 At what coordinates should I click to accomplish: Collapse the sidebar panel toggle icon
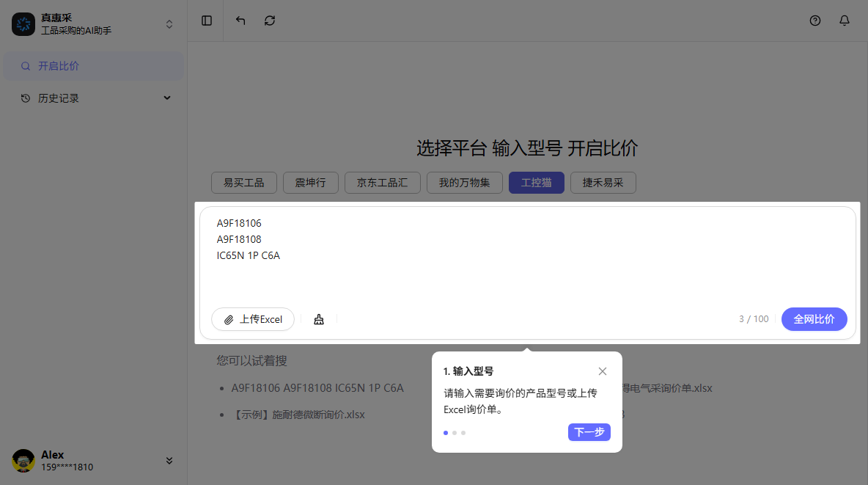(206, 21)
